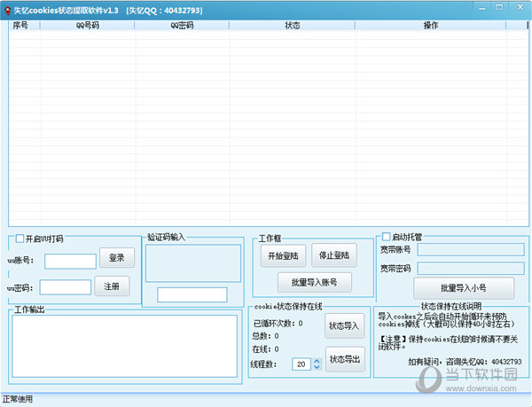Enable the 开启UU打码 checkbox
Image resolution: width=532 pixels, height=407 pixels.
pyautogui.click(x=20, y=239)
